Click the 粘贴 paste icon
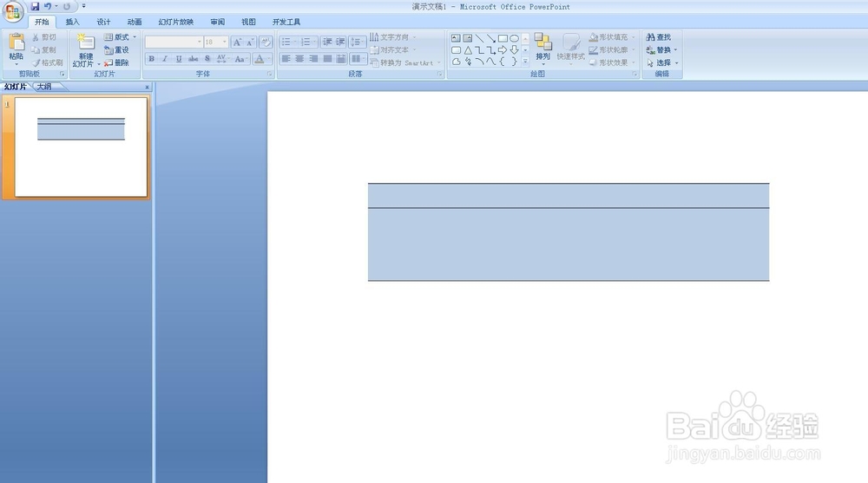868x483 pixels. coord(16,42)
